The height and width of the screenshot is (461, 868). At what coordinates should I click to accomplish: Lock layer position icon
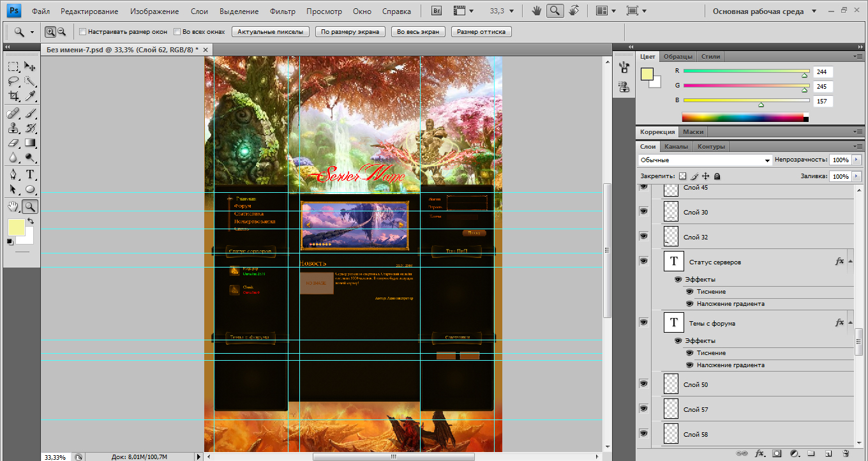coord(706,176)
